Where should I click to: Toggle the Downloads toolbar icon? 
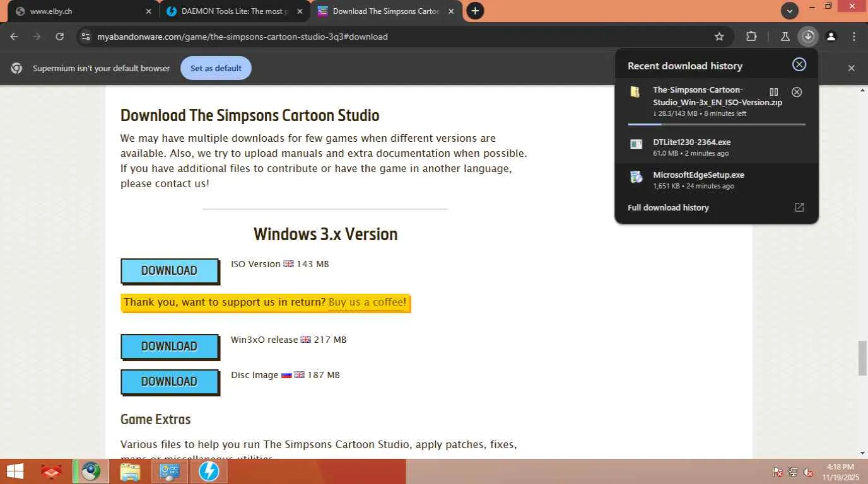(x=808, y=37)
